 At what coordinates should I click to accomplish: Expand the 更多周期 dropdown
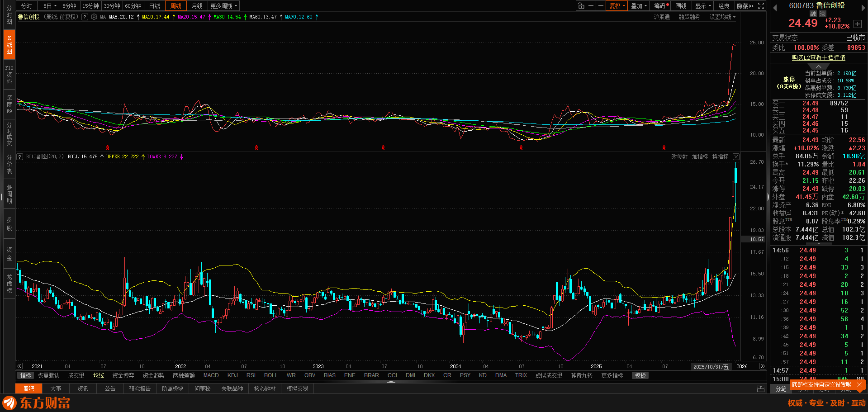click(223, 6)
